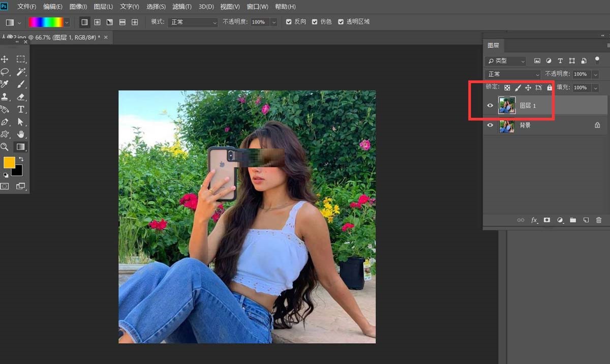Hide 图层 1 with its eye icon
Image resolution: width=610 pixels, height=364 pixels.
[x=490, y=106]
